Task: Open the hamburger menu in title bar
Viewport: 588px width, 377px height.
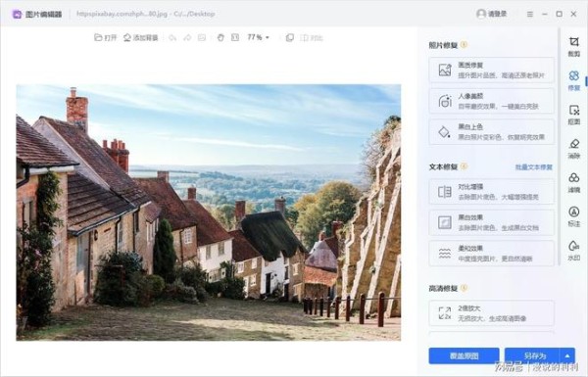Action: [x=530, y=14]
